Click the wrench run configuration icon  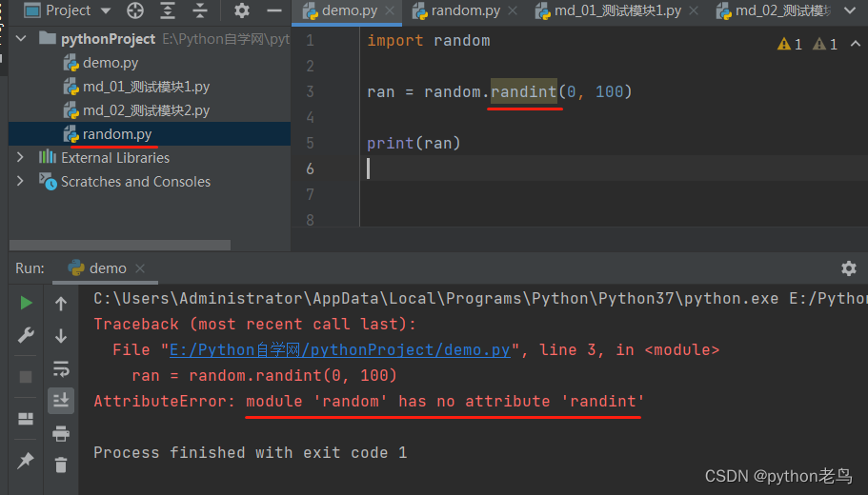26,335
